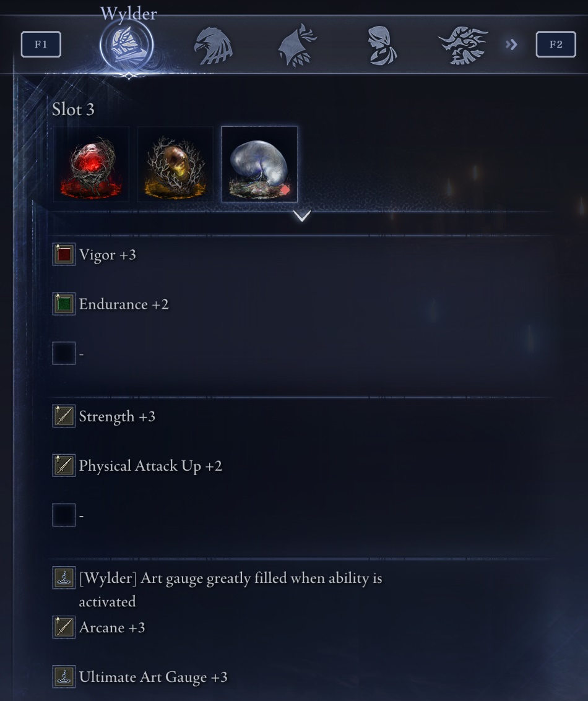Choose the hooded feathered character icon
588x701 pixels.
click(x=297, y=45)
